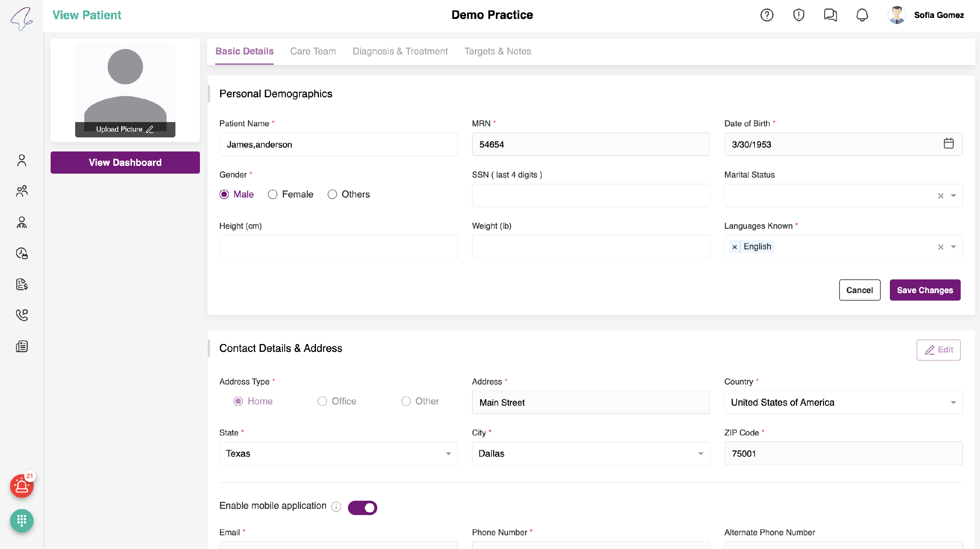The height and width of the screenshot is (549, 980).
Task: Select the Others gender option
Action: [332, 194]
